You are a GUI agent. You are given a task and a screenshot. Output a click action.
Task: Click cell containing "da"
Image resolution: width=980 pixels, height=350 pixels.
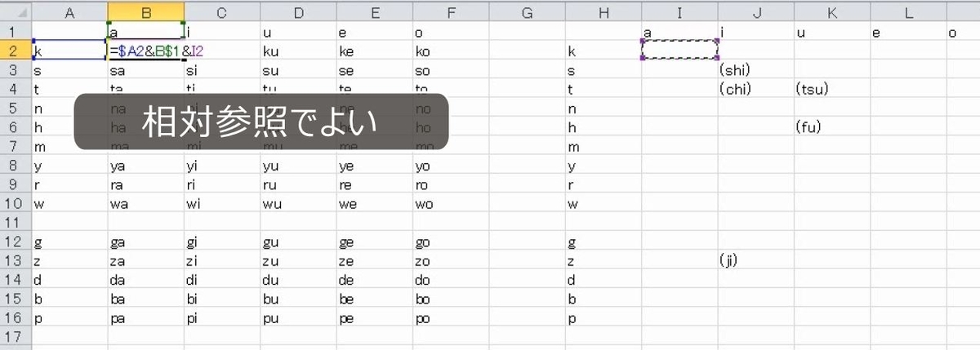coord(145,280)
